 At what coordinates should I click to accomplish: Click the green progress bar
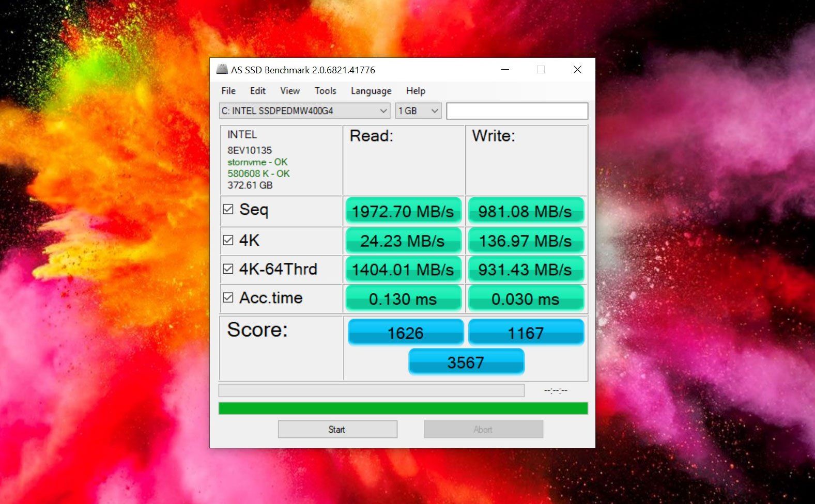coord(403,408)
